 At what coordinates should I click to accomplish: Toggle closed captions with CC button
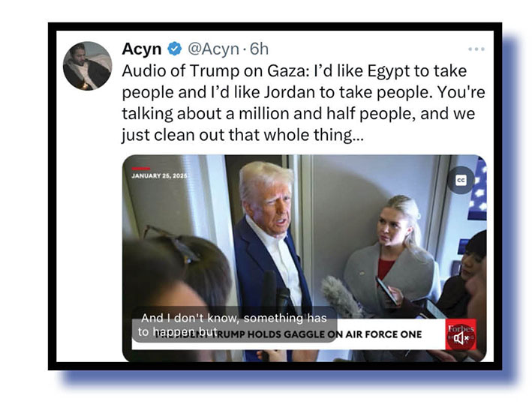461,180
